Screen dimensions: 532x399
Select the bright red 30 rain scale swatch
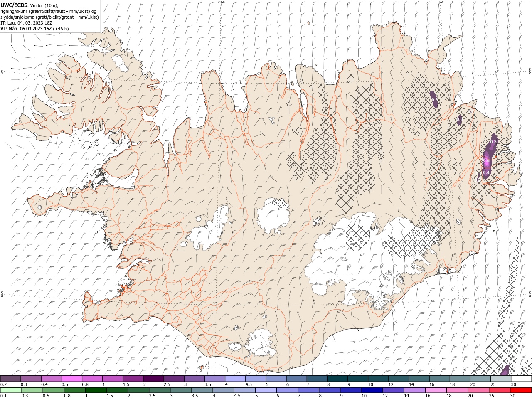pos(521,390)
